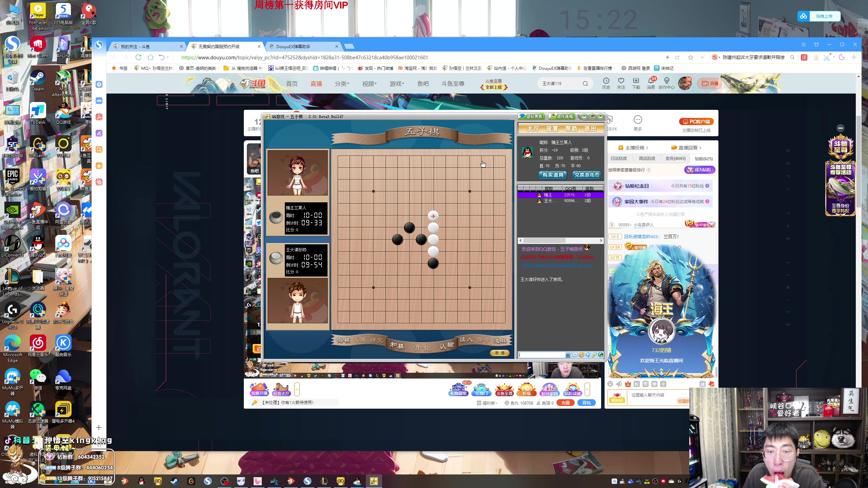Expand the 视频 dropdown in the Douyu navigation
This screenshot has height=488, width=868.
pos(369,84)
